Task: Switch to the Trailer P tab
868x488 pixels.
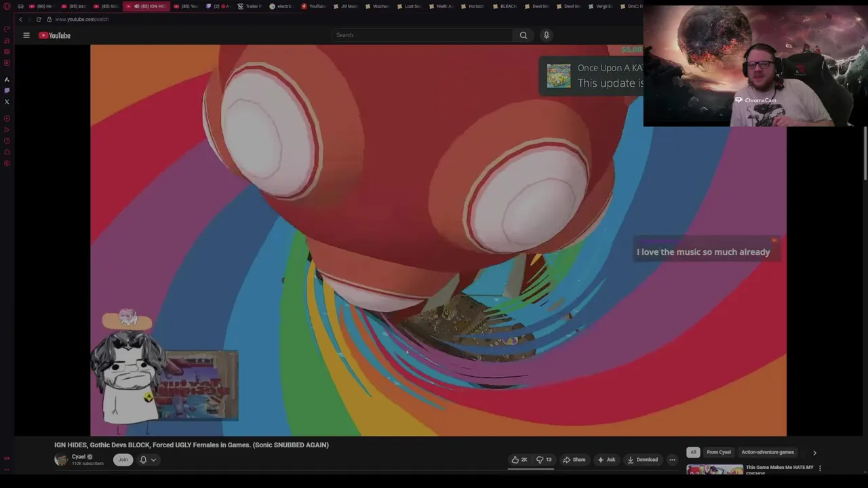Action: click(x=250, y=6)
